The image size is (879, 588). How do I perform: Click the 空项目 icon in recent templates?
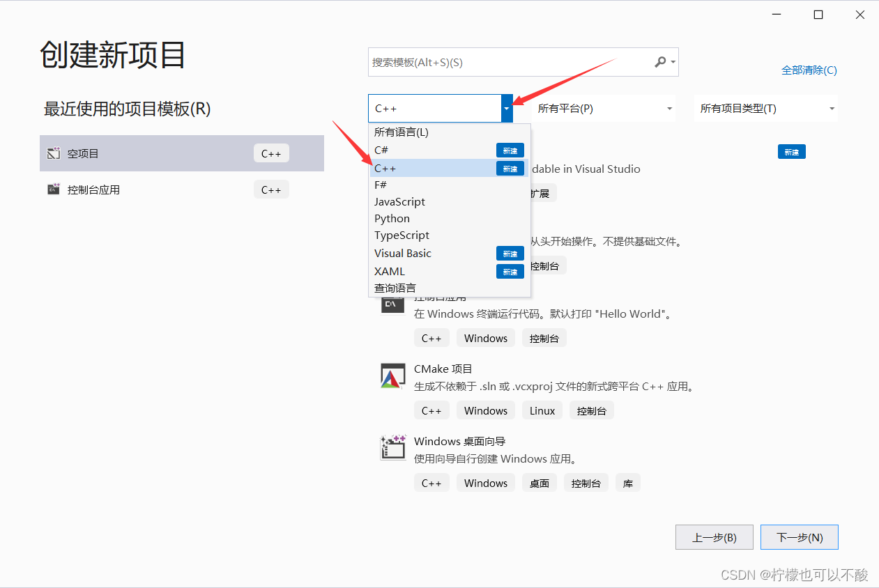point(54,153)
